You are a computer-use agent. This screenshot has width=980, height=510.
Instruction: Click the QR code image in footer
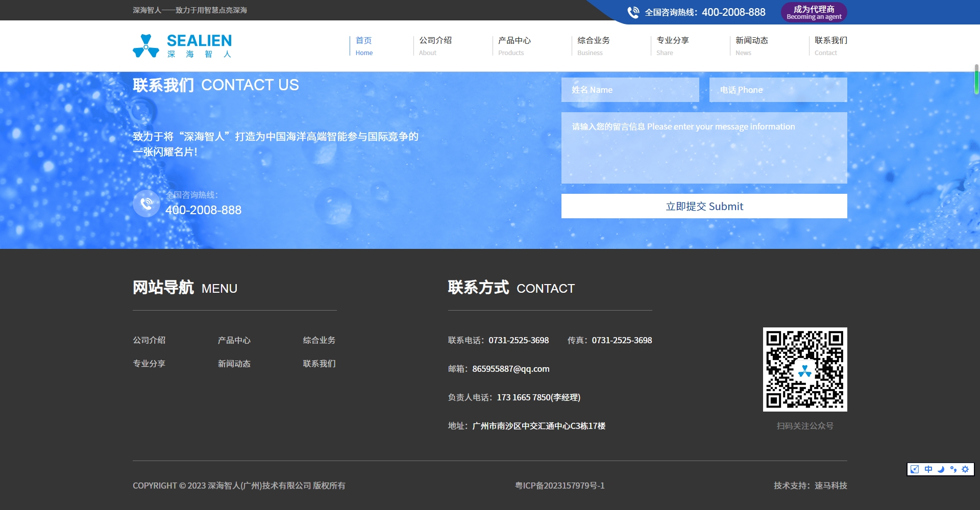[x=805, y=369]
